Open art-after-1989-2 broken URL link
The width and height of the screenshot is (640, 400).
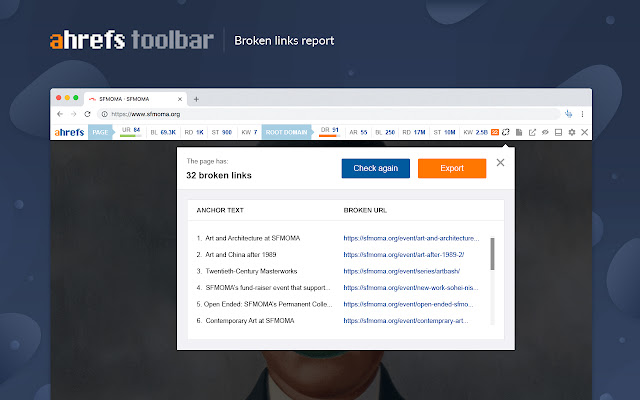[404, 255]
